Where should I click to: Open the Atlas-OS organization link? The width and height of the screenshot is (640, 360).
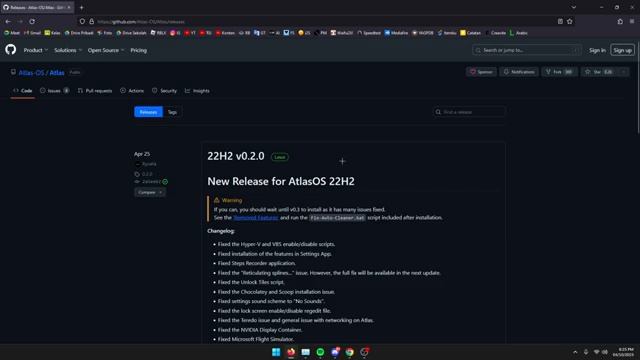coord(31,73)
